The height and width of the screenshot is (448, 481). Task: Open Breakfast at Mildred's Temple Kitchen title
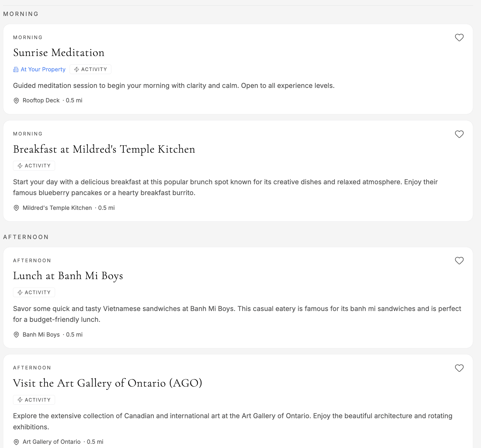point(104,149)
